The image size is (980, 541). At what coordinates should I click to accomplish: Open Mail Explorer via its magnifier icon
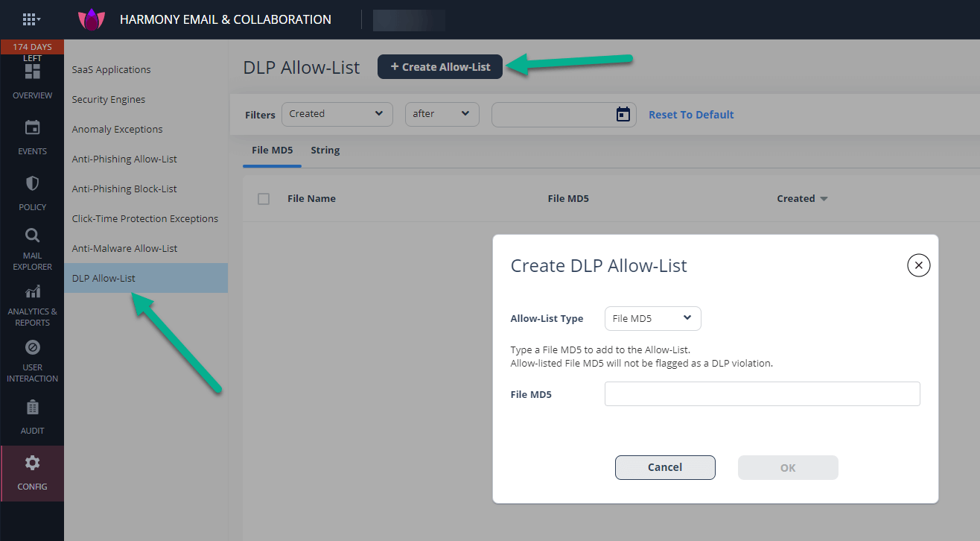coord(32,235)
